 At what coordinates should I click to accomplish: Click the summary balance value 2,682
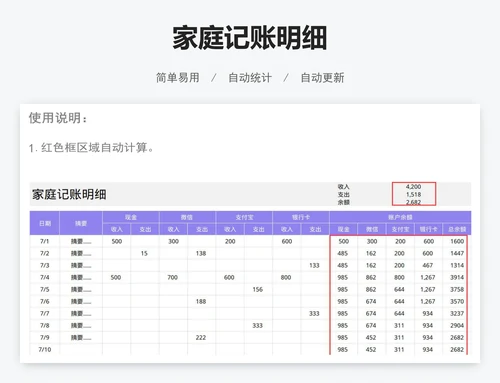[x=413, y=202]
